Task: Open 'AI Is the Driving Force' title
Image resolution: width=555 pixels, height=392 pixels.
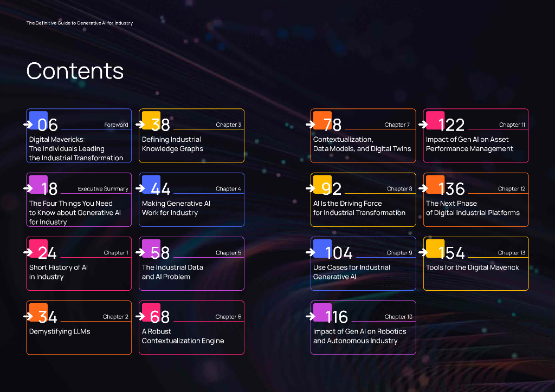Action: pyautogui.click(x=359, y=208)
